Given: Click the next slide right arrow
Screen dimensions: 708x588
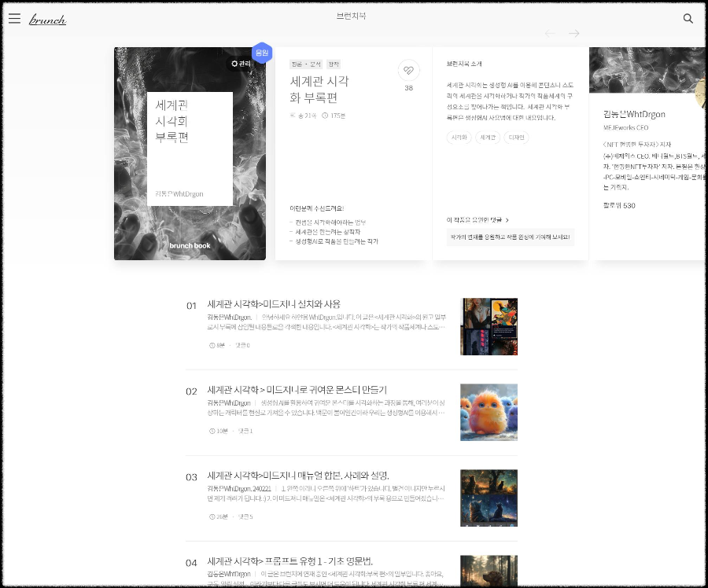Looking at the screenshot, I should coord(574,33).
